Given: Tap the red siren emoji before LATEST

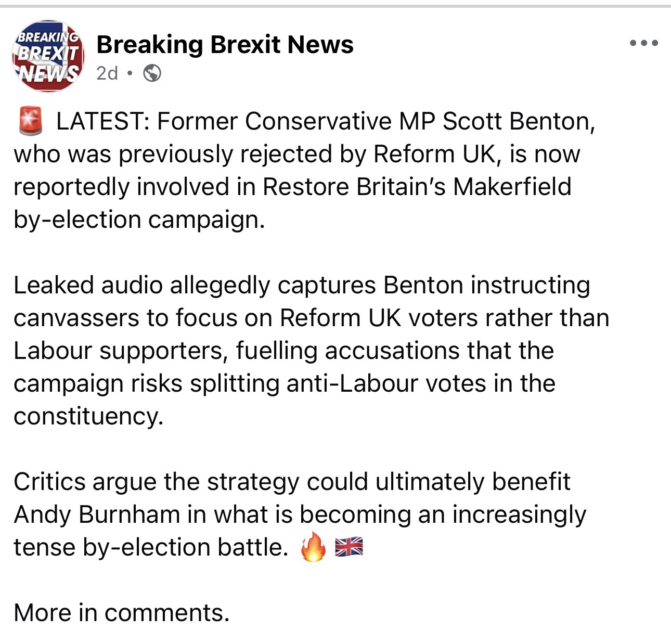Looking at the screenshot, I should tap(31, 121).
